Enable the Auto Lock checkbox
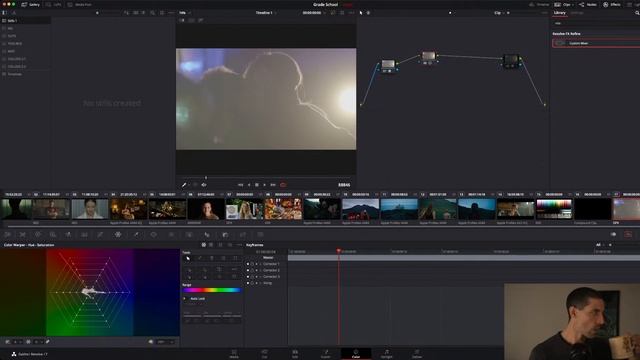Image resolution: width=640 pixels, height=360 pixels. [185, 299]
